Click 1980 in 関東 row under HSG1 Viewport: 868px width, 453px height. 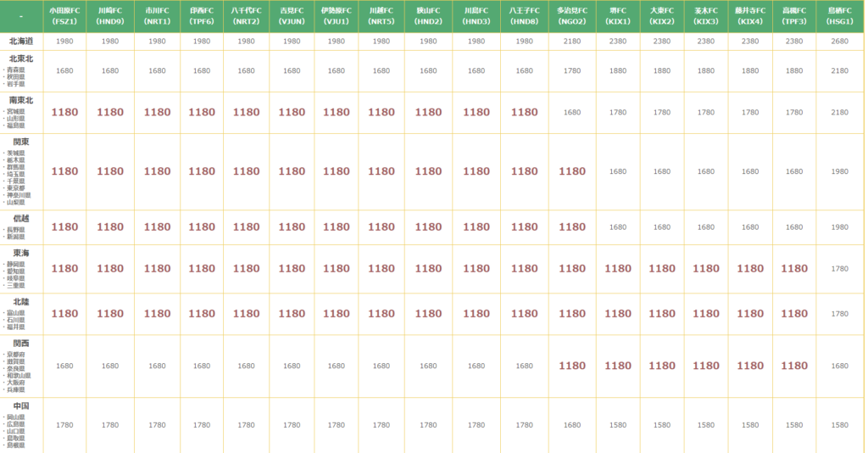point(839,171)
